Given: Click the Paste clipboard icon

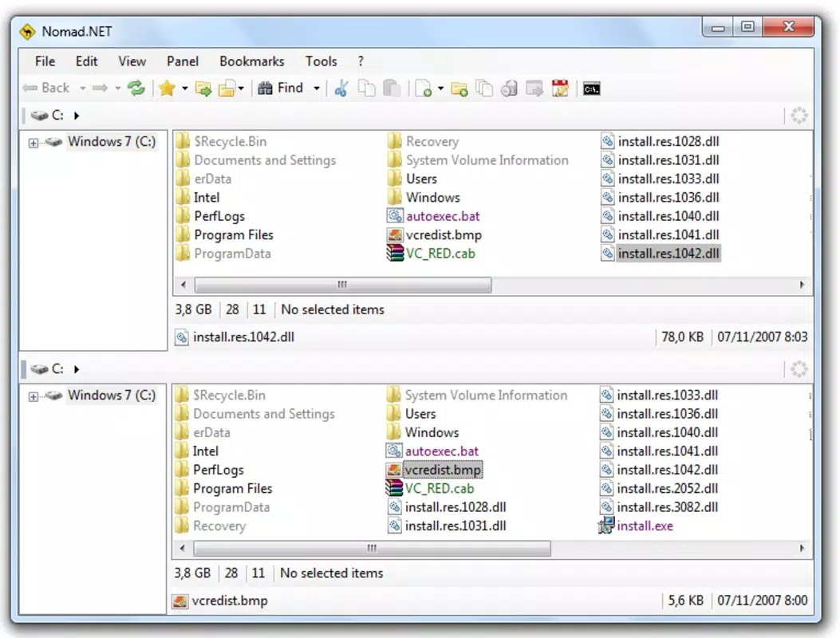Looking at the screenshot, I should [x=392, y=89].
